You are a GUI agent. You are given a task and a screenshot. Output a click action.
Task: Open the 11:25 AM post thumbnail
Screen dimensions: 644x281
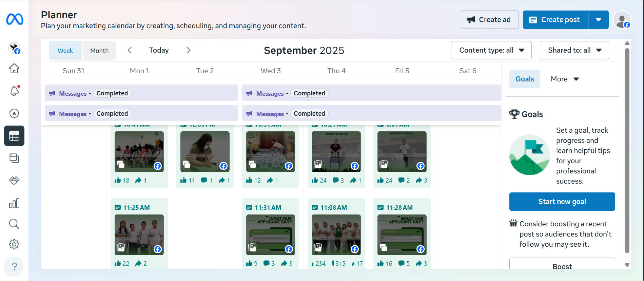(x=139, y=235)
